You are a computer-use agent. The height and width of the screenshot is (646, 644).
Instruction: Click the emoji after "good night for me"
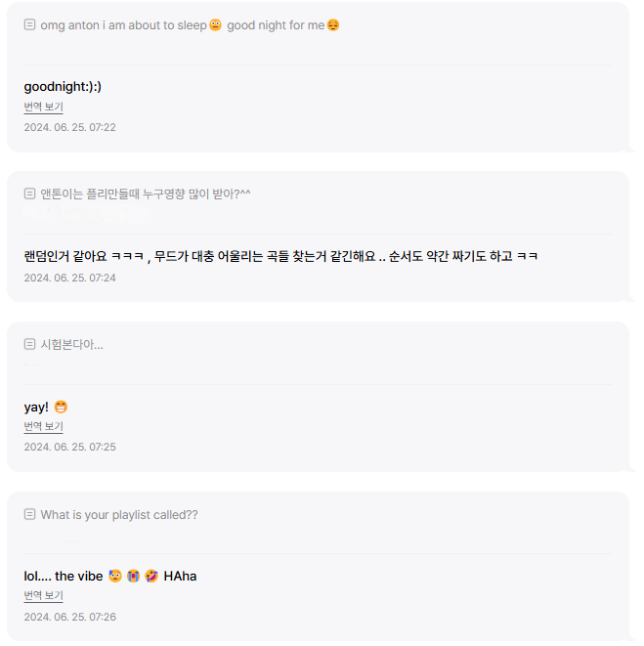[333, 24]
